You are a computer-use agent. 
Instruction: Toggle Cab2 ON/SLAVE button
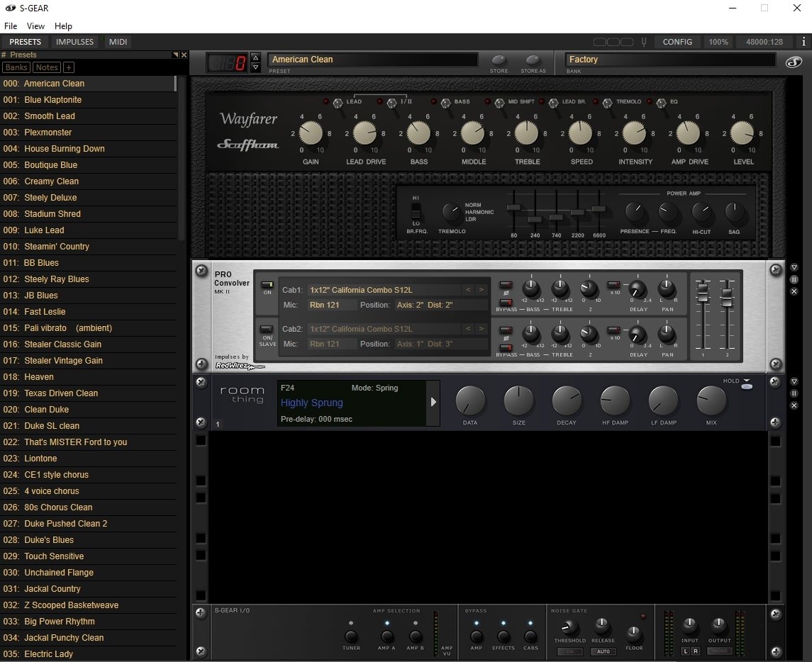(267, 329)
